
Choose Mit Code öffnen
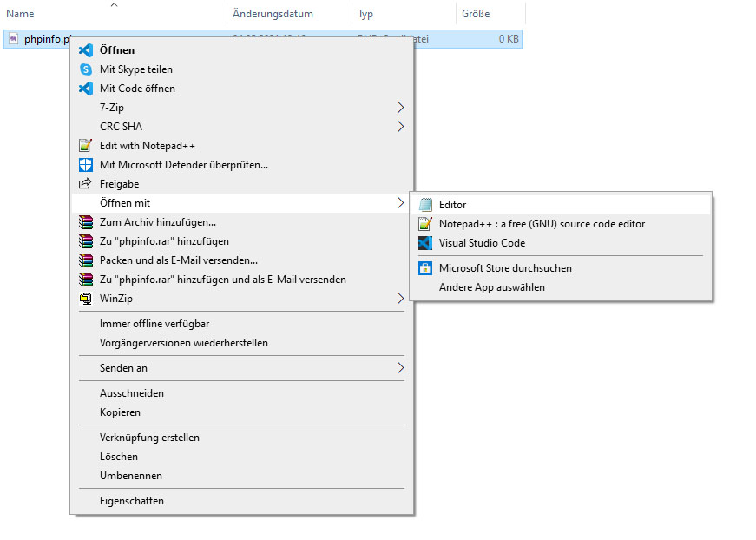click(x=241, y=89)
